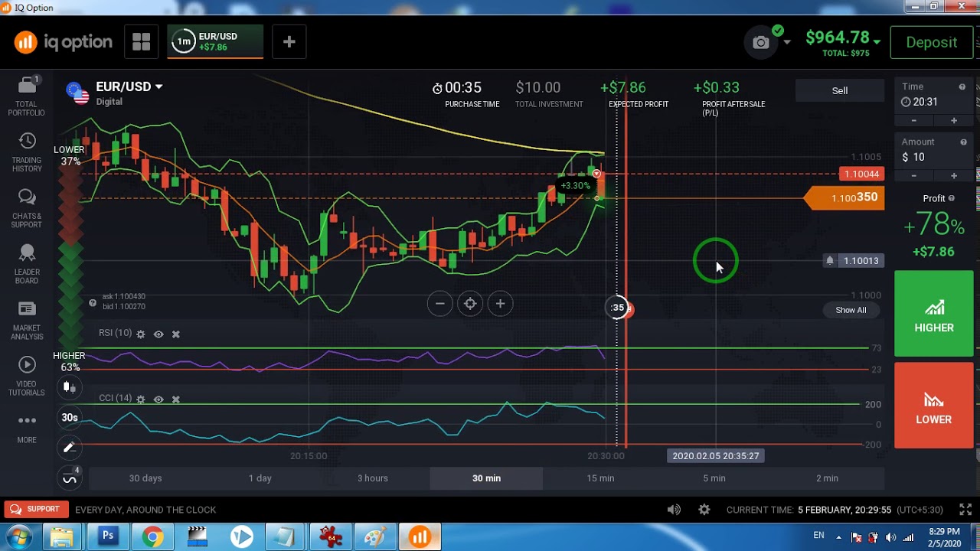980x551 pixels.
Task: Open File Explorer from the taskbar
Action: [x=63, y=536]
